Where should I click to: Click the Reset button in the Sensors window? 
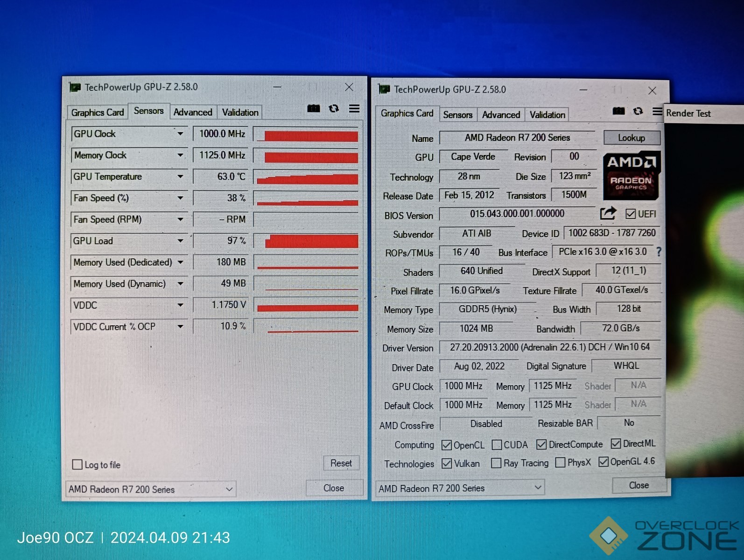click(x=341, y=463)
